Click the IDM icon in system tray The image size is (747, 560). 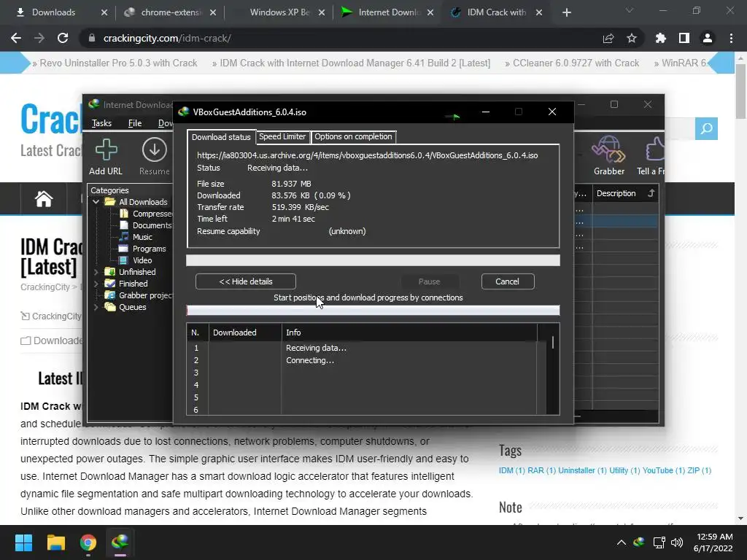pyautogui.click(x=639, y=542)
